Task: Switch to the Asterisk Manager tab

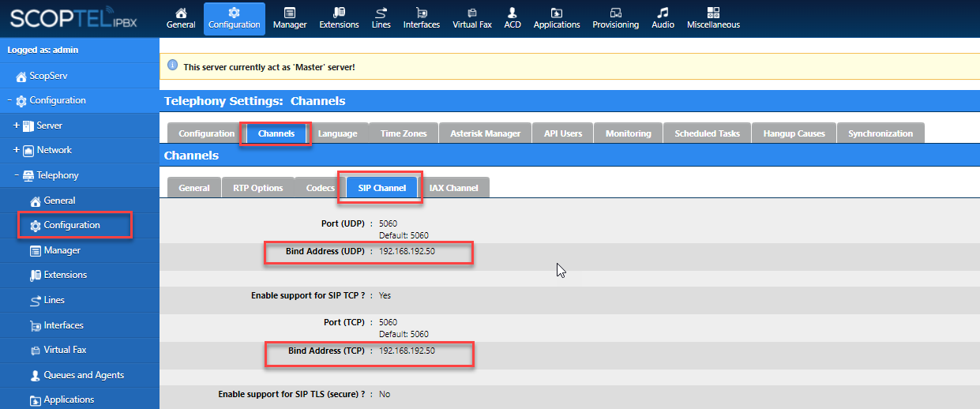Action: [x=485, y=133]
